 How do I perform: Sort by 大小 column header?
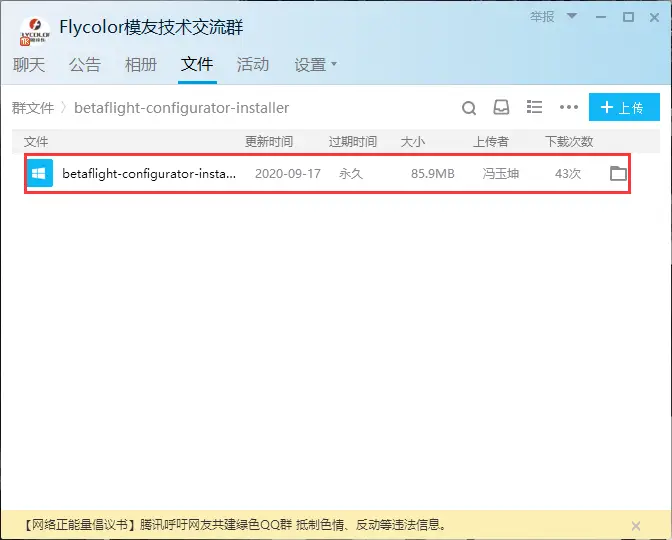(413, 141)
